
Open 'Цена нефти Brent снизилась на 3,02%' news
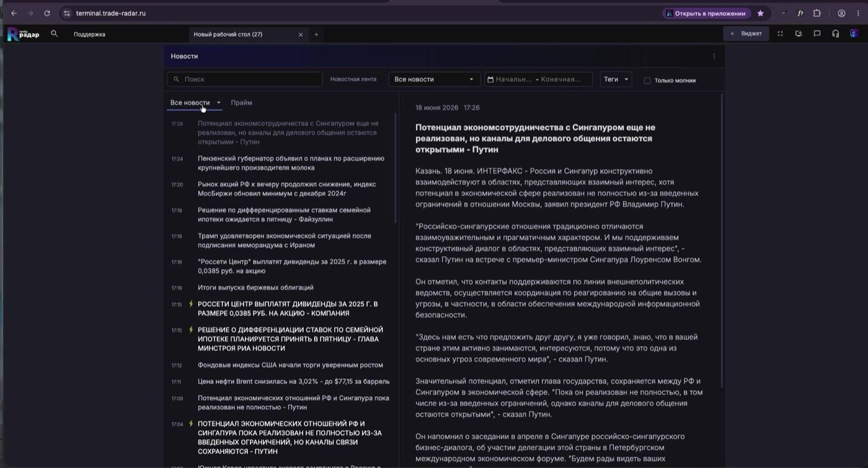pos(293,382)
